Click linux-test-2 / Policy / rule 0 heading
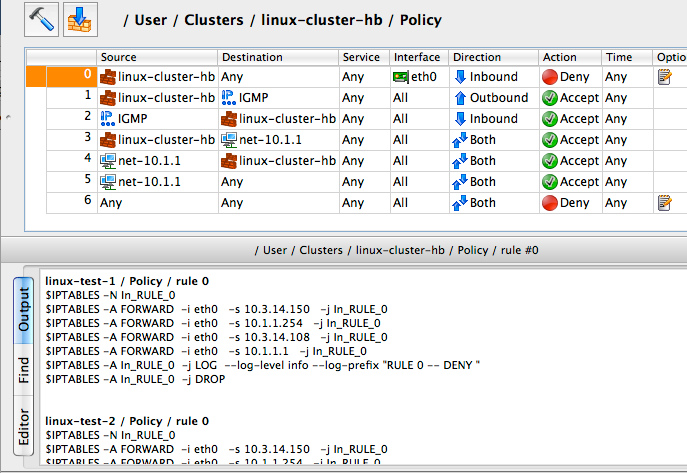687x473 pixels. 127,421
